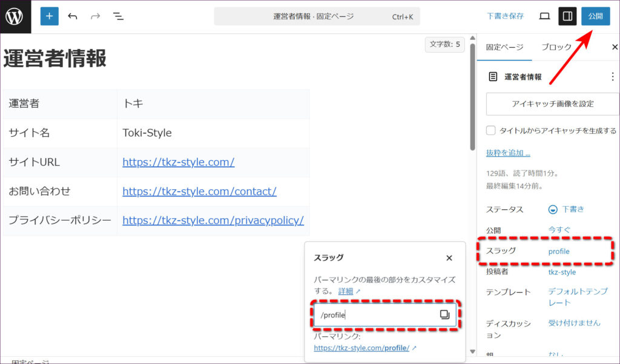Close the slug popover
The height and width of the screenshot is (364, 620).
[449, 258]
